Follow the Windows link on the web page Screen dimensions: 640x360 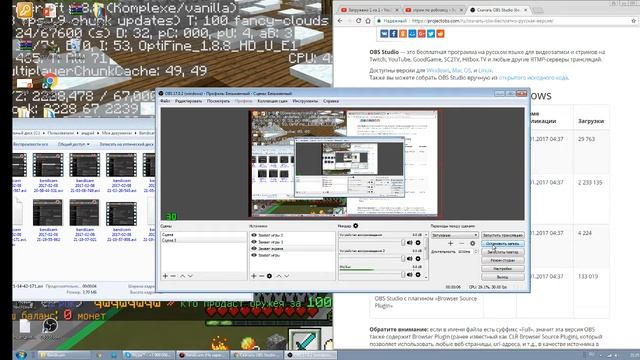[x=438, y=70]
